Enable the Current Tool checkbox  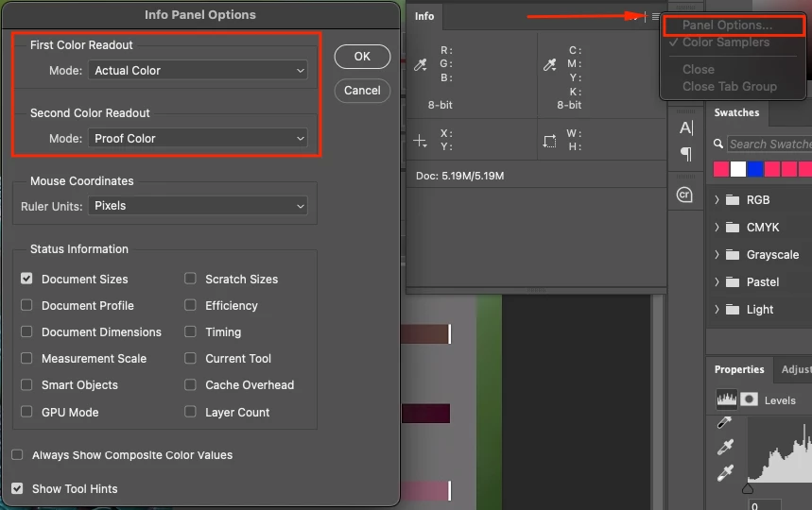pyautogui.click(x=190, y=358)
